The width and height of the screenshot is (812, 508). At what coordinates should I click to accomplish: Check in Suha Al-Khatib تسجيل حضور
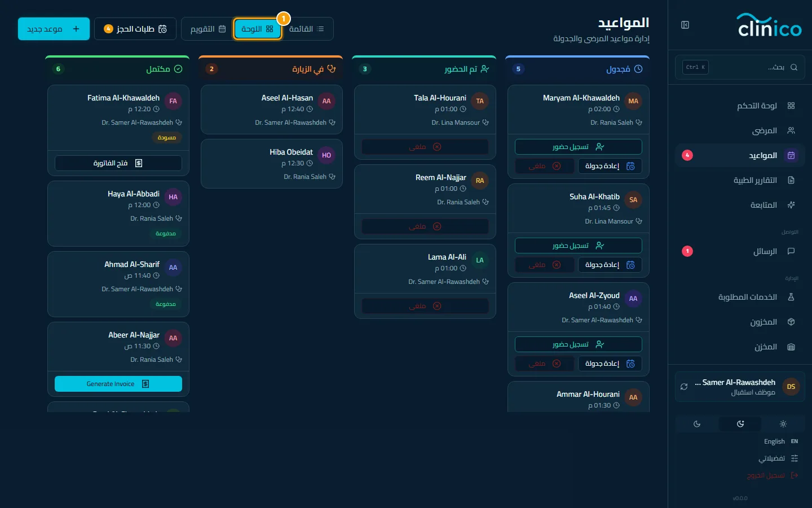pyautogui.click(x=579, y=246)
